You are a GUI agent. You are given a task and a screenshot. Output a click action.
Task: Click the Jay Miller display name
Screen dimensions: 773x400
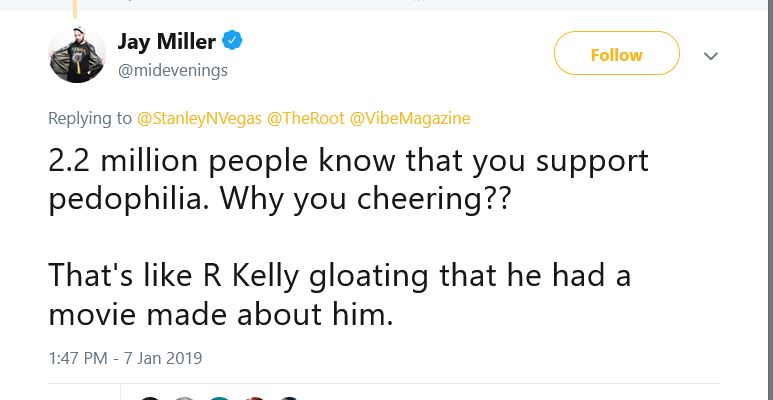166,41
